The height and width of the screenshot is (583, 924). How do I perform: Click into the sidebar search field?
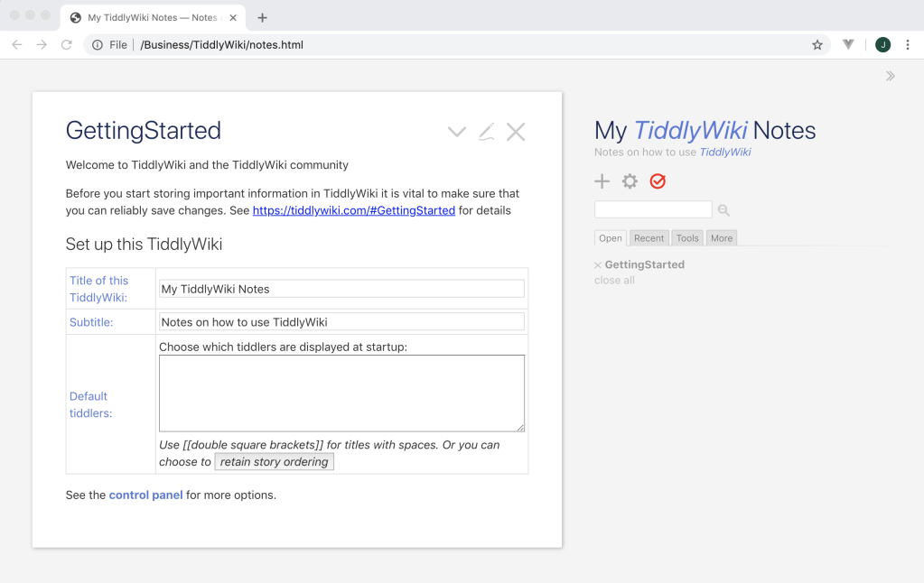(x=653, y=210)
